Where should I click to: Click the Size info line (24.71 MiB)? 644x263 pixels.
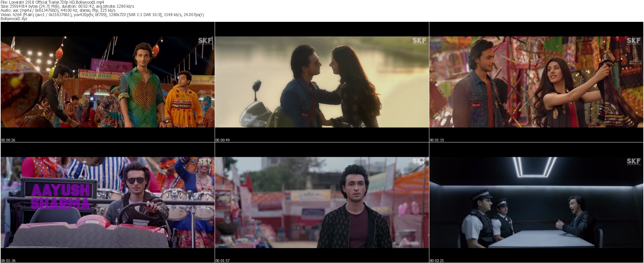pyautogui.click(x=67, y=6)
